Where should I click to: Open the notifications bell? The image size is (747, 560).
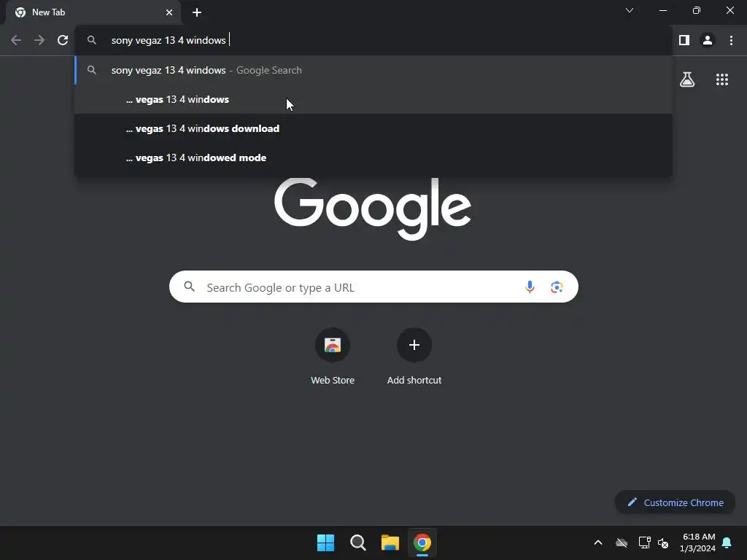(x=727, y=542)
